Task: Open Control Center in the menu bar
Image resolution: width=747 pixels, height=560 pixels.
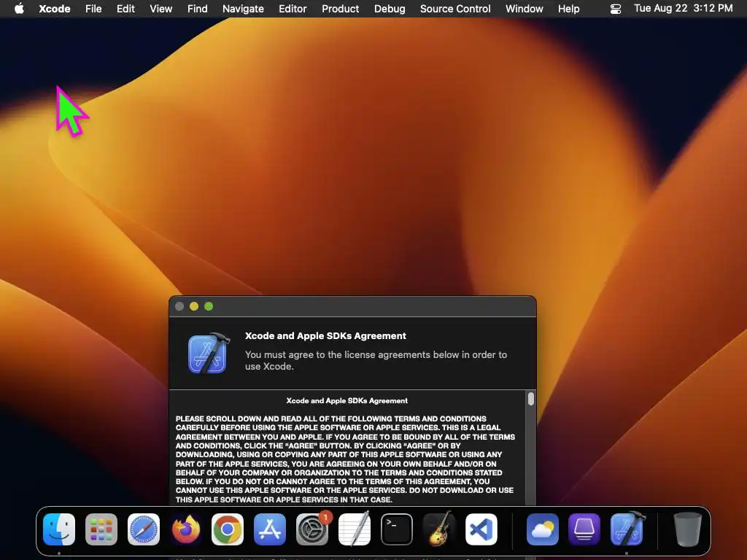Action: [616, 9]
